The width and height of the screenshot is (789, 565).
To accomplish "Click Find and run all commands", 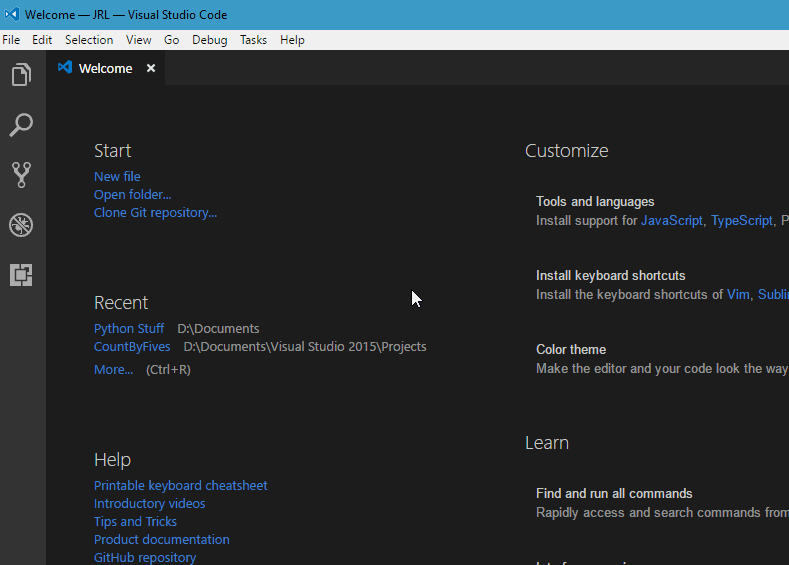I will click(614, 494).
